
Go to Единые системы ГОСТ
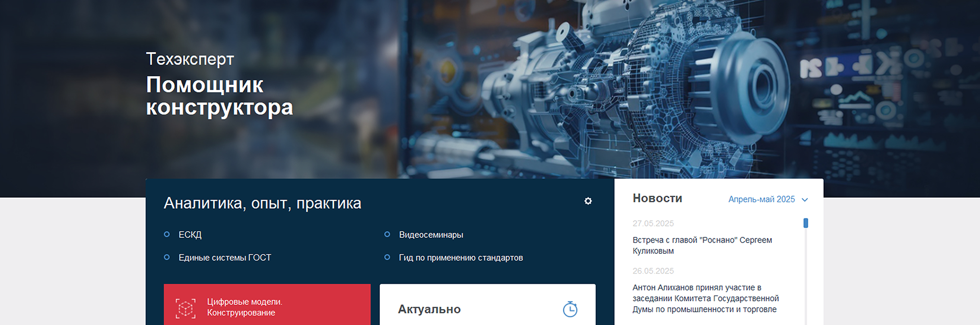[x=225, y=258]
